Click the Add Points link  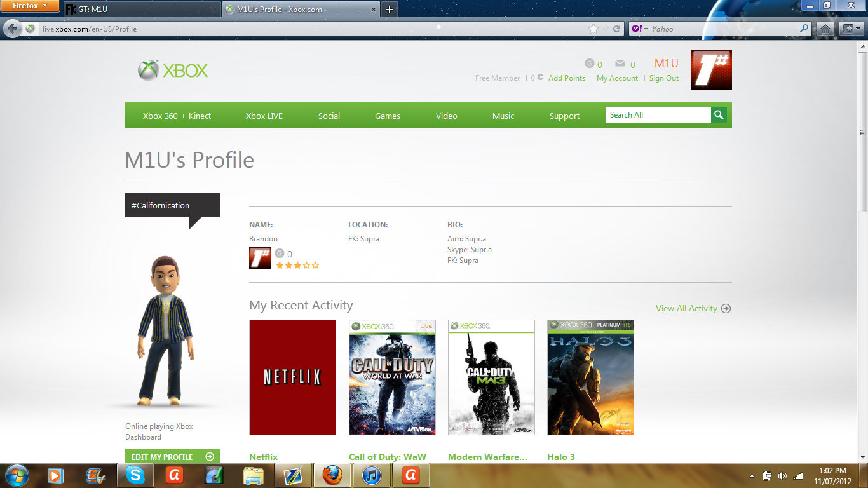click(567, 78)
